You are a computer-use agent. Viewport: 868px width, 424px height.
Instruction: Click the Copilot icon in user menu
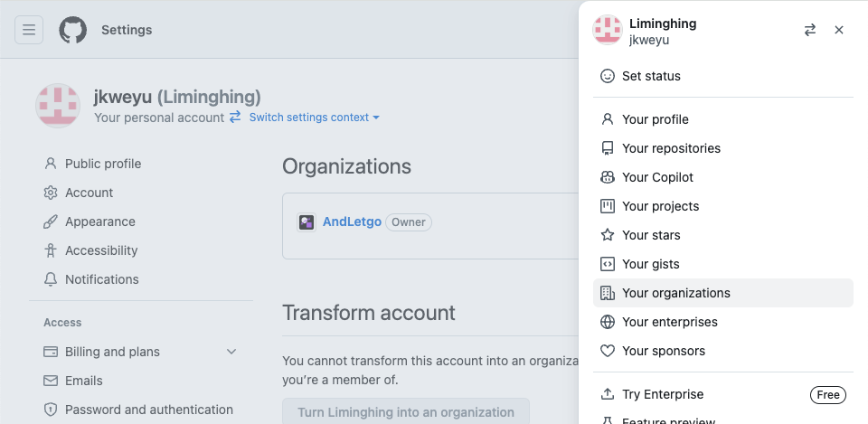pos(608,177)
